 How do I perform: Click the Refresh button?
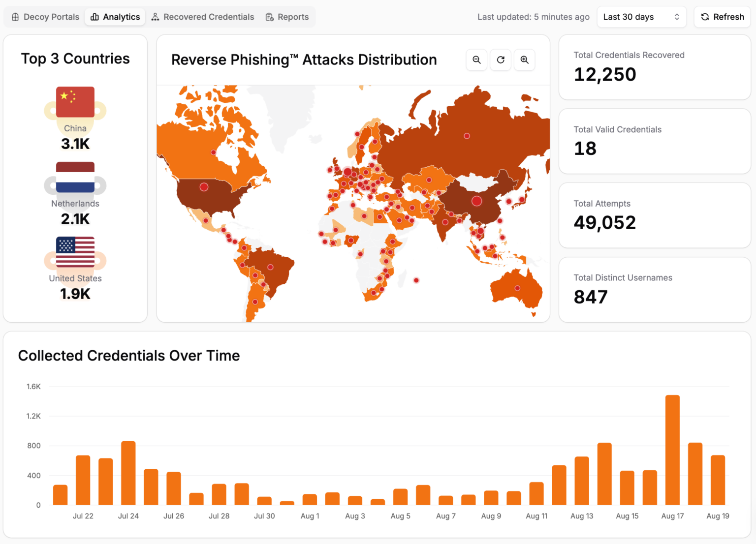pos(722,17)
